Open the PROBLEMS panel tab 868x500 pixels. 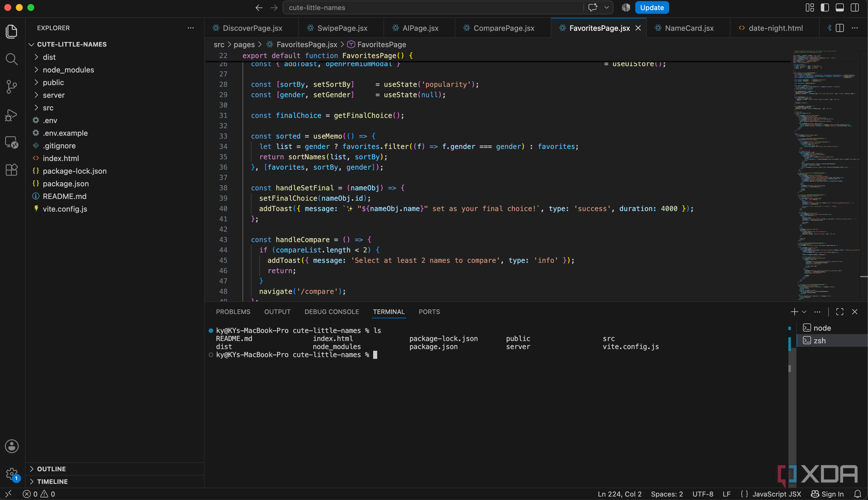pos(233,311)
